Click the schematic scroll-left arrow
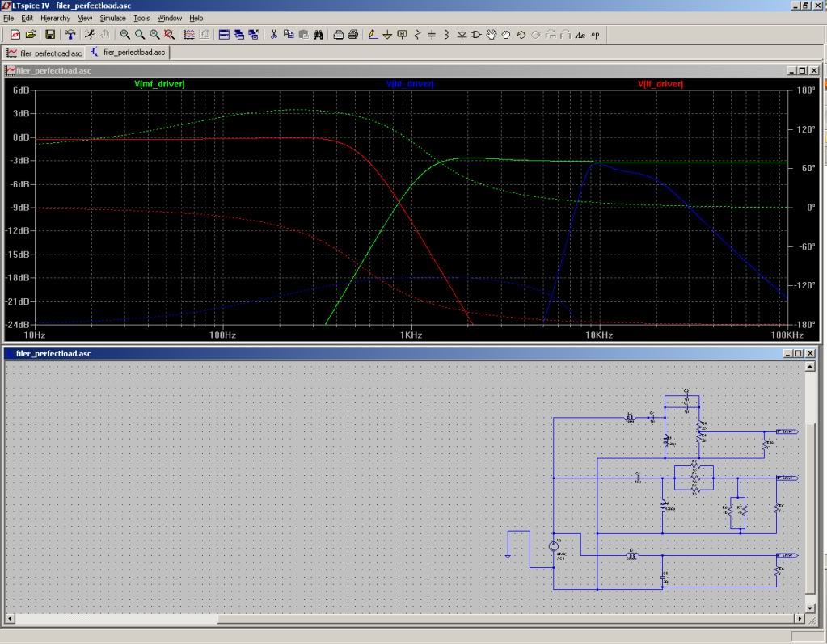 tap(10, 619)
